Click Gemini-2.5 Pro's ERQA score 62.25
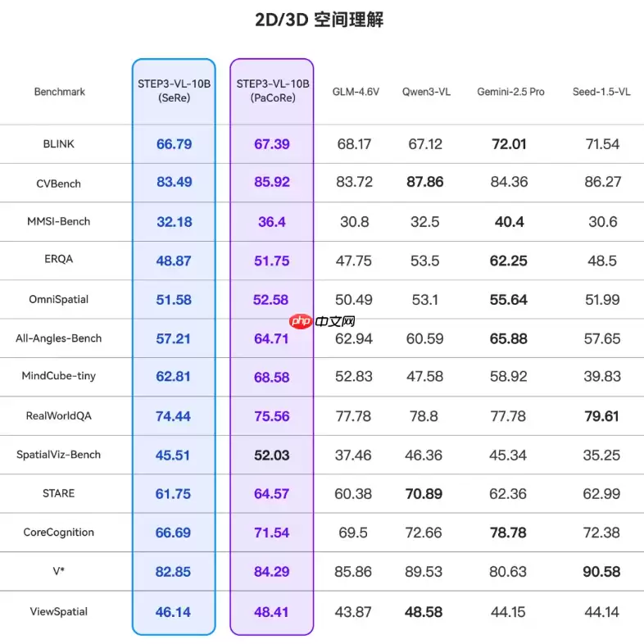 [509, 261]
